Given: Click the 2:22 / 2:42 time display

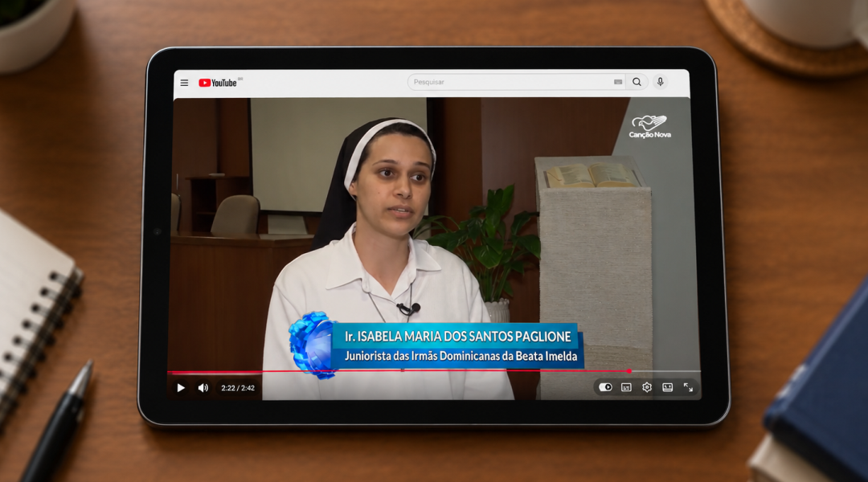Looking at the screenshot, I should [x=238, y=388].
